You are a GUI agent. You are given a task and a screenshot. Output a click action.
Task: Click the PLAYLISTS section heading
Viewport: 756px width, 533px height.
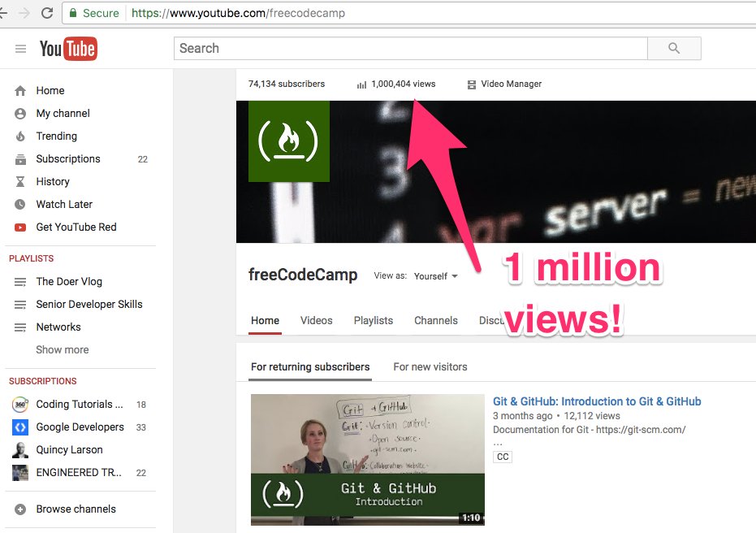(x=32, y=258)
